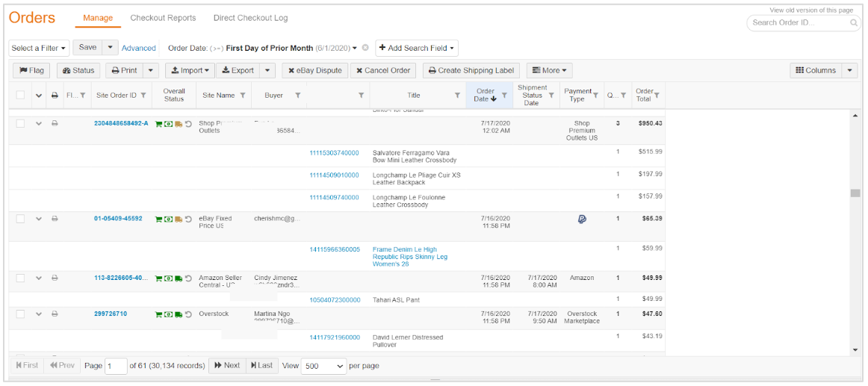Click the orange shipping truck icon for order 01-05409-45592
868x386 pixels.
pyautogui.click(x=179, y=219)
